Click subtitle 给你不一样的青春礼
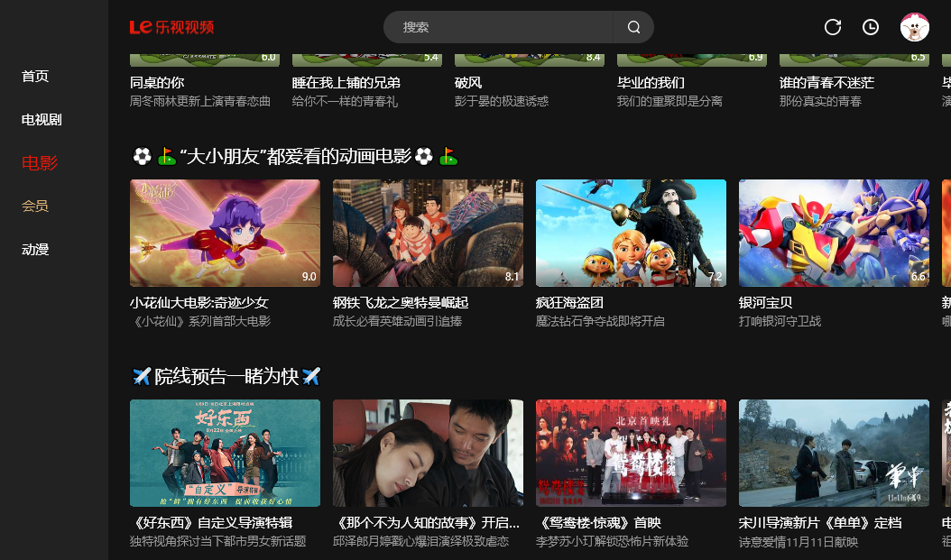This screenshot has width=951, height=560. point(345,101)
